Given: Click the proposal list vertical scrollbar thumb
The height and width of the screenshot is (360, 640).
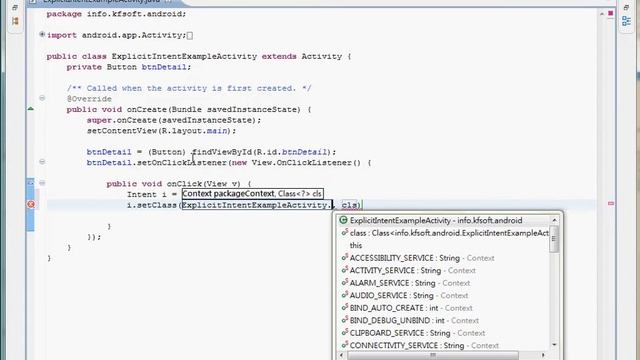Looking at the screenshot, I should pos(554,239).
